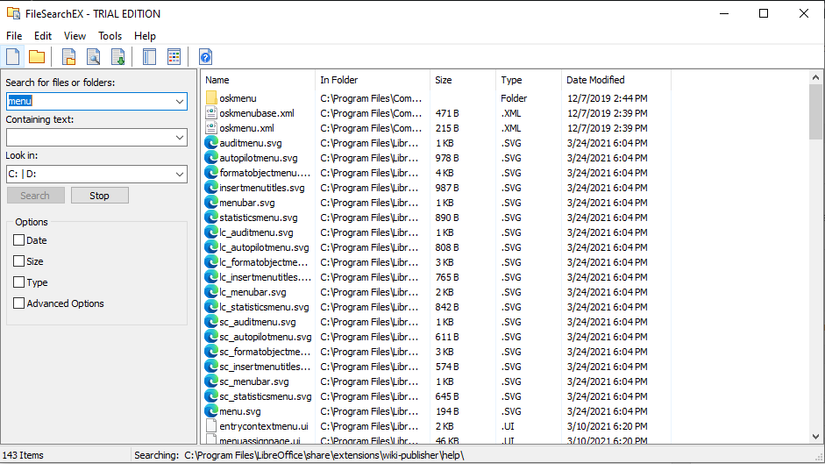Select the sc_auditmenu.svg file
This screenshot has height=464, width=825.
257,322
